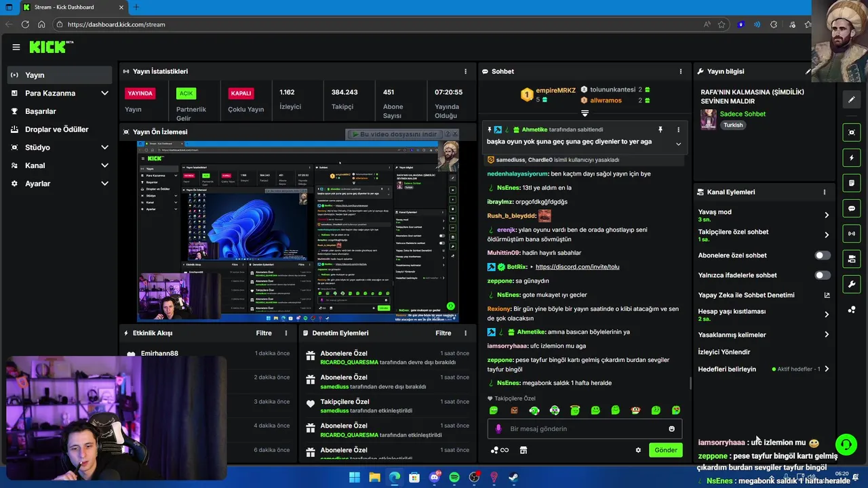Reload the page with browser refresh button
This screenshot has height=488, width=868.
pos(25,24)
